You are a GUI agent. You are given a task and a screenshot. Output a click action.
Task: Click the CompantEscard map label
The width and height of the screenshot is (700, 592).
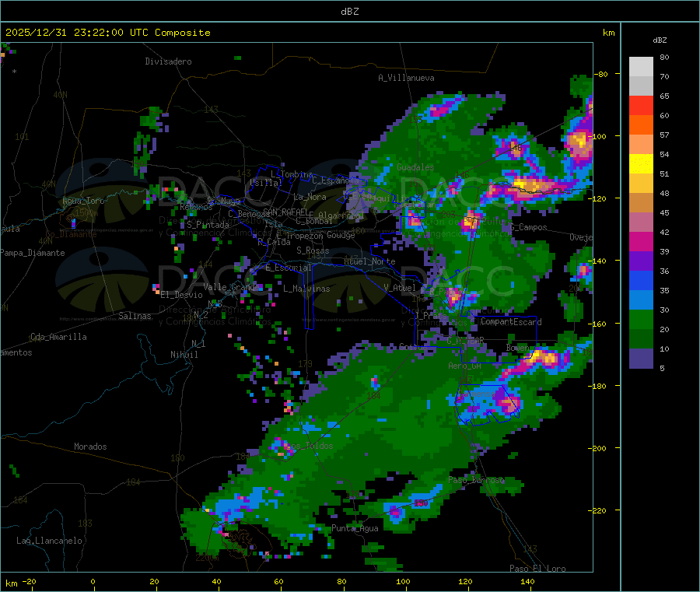tap(511, 321)
